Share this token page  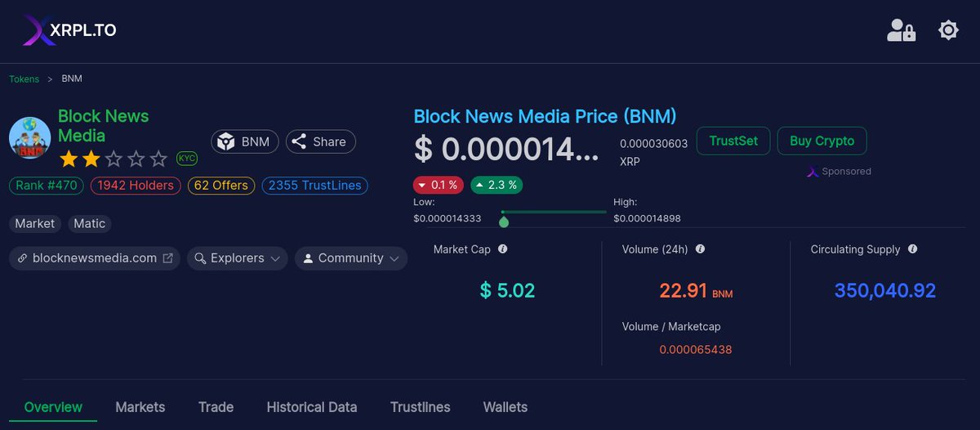click(321, 141)
